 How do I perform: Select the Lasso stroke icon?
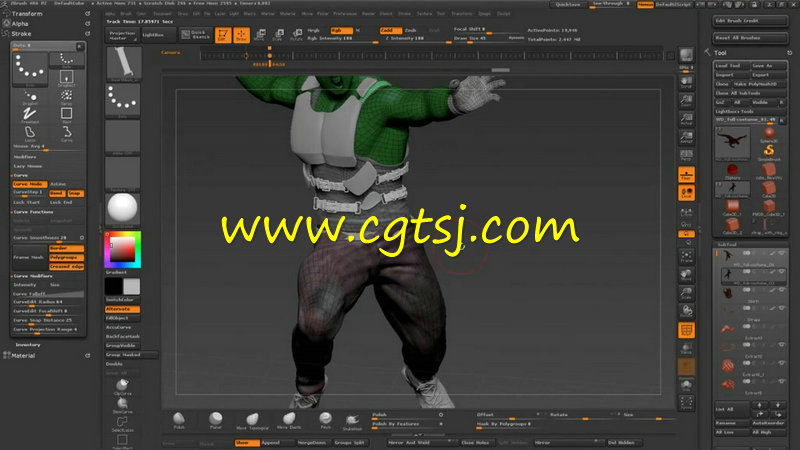pos(30,133)
